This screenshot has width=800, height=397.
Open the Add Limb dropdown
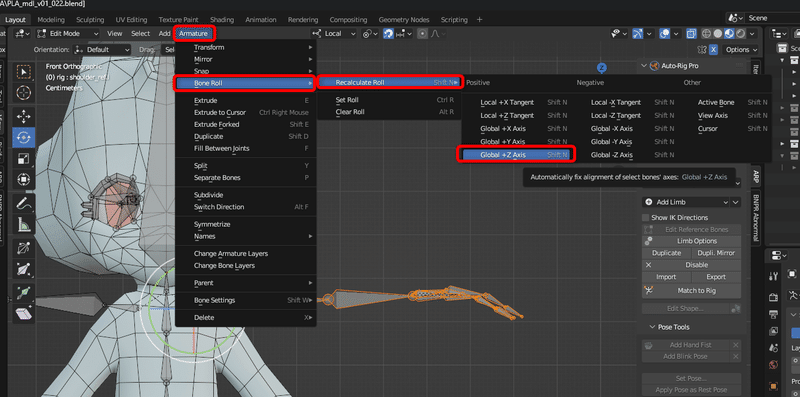tap(686, 202)
